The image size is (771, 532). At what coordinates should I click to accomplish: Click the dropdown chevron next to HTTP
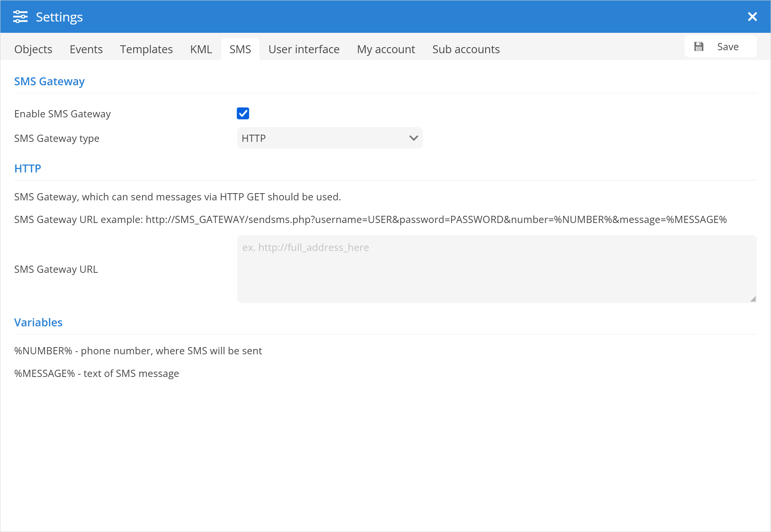tap(413, 138)
